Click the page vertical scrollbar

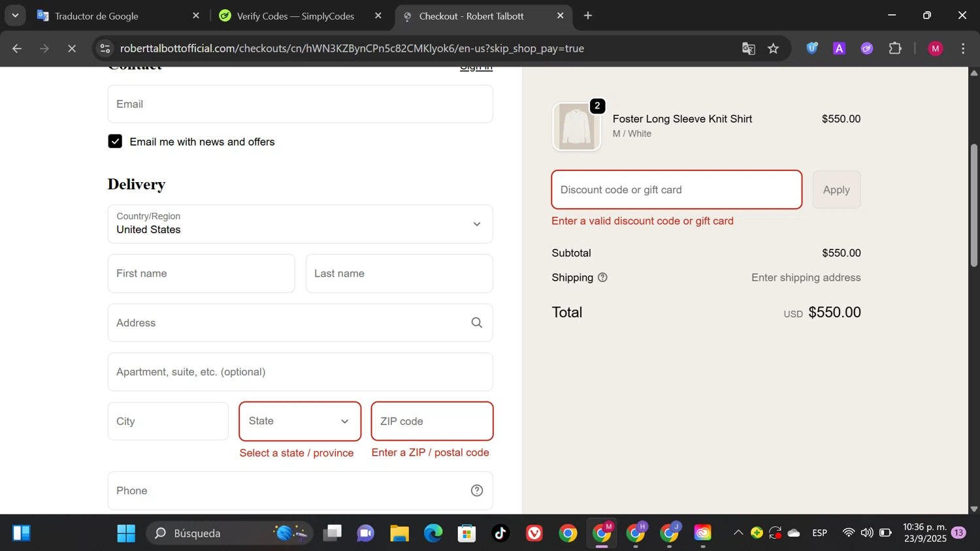click(974, 206)
